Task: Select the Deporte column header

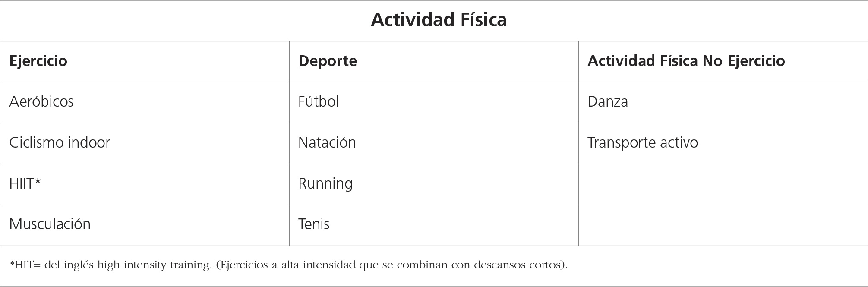Action: pyautogui.click(x=328, y=61)
